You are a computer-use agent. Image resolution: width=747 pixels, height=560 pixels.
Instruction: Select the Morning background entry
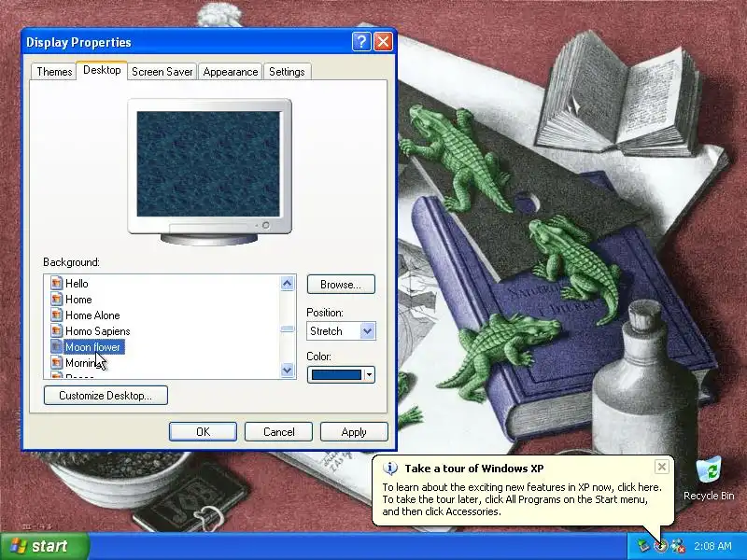[84, 363]
